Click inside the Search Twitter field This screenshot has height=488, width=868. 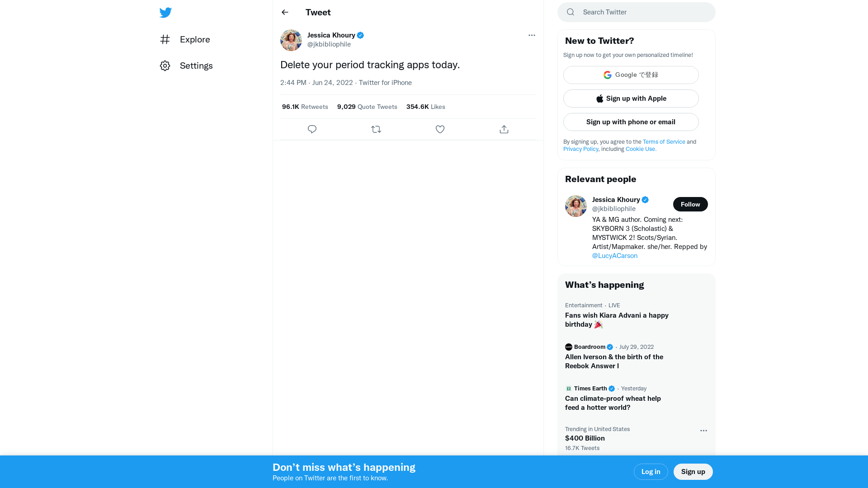click(x=633, y=12)
